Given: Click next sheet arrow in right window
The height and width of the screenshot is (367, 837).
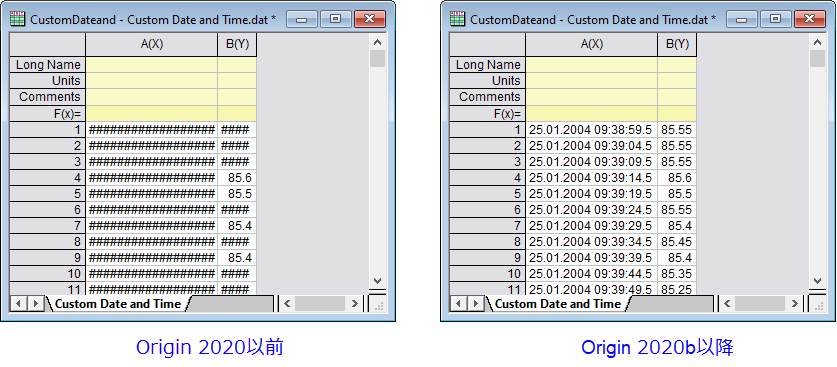Looking at the screenshot, I should 475,304.
